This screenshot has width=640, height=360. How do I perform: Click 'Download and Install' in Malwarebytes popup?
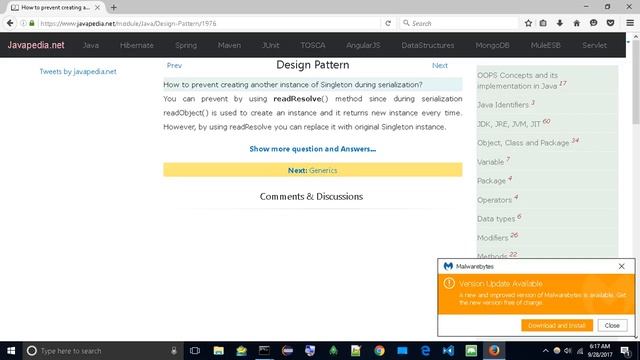557,325
